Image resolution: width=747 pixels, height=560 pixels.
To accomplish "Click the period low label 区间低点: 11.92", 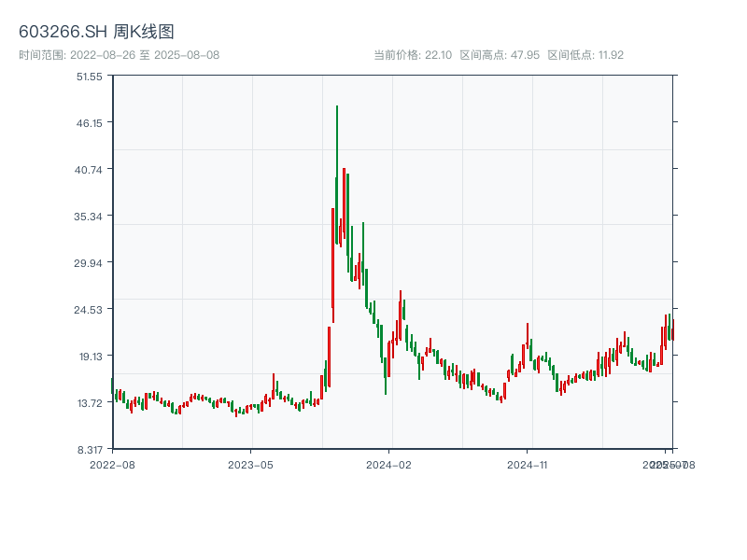I will click(585, 55).
